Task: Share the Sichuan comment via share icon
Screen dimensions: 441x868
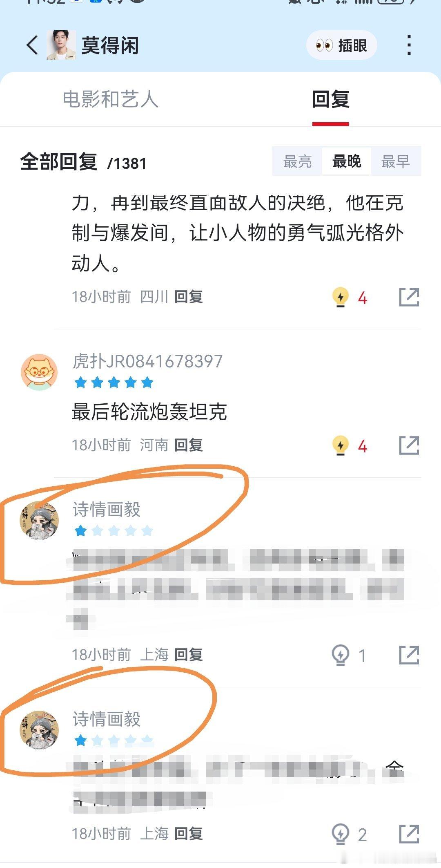Action: [409, 297]
